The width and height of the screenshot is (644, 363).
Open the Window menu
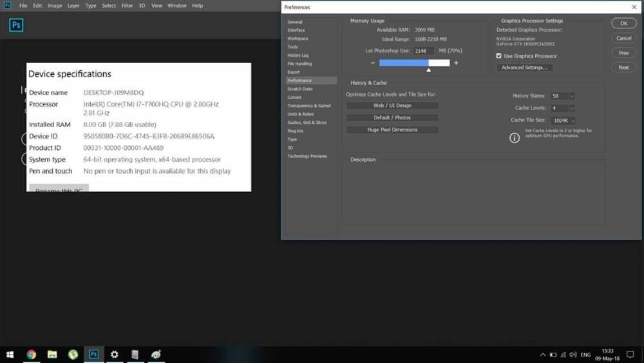click(176, 6)
